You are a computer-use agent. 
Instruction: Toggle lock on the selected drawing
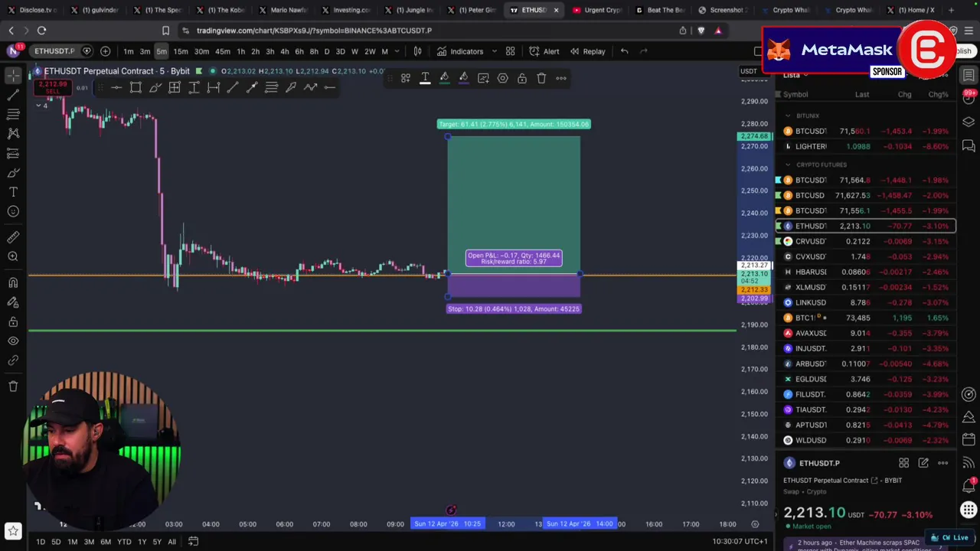point(521,78)
